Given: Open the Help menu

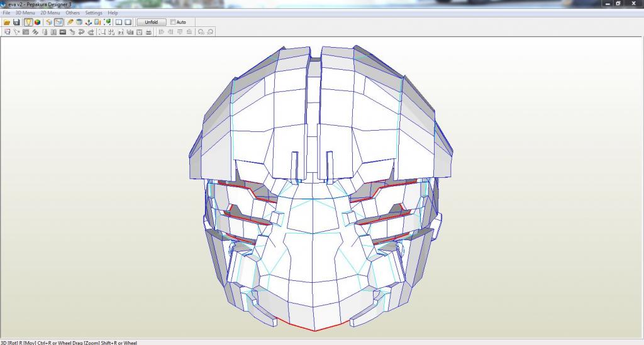Looking at the screenshot, I should tap(113, 13).
